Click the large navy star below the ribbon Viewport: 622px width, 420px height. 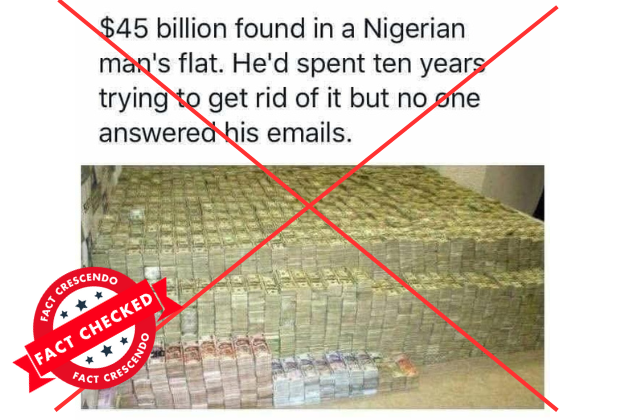[106, 351]
